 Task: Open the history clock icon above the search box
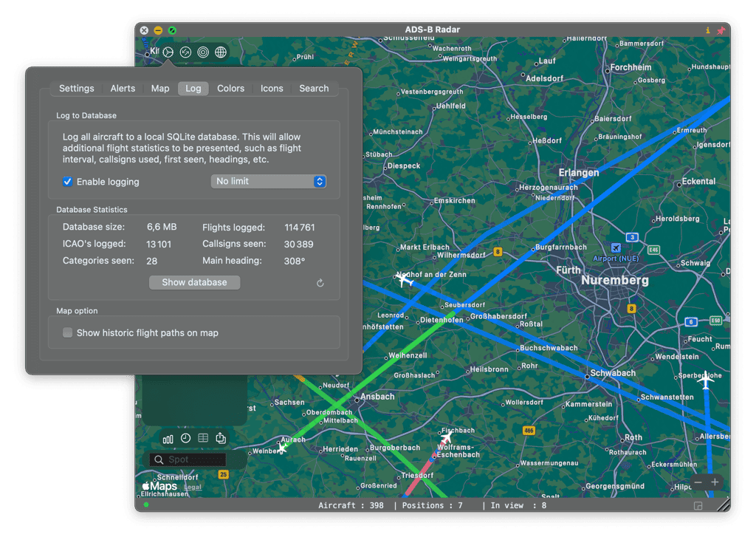click(185, 437)
